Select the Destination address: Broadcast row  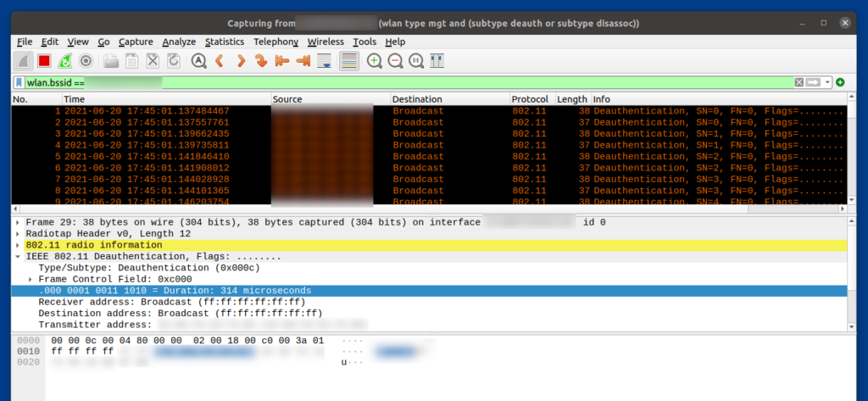(429, 314)
